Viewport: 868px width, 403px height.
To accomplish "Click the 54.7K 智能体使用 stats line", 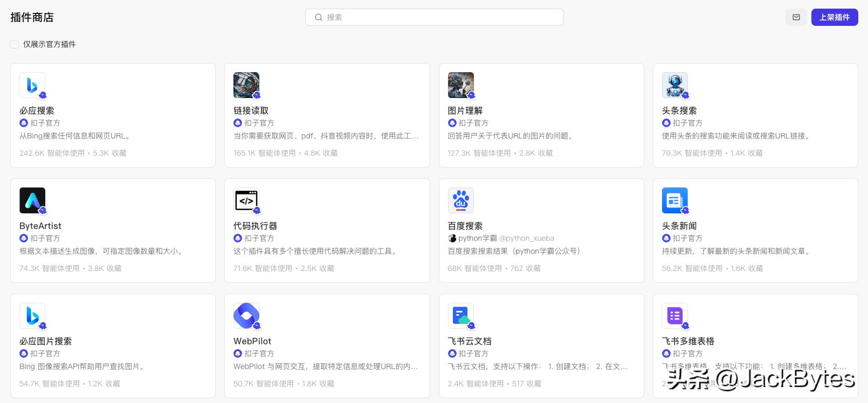I will click(x=70, y=384).
